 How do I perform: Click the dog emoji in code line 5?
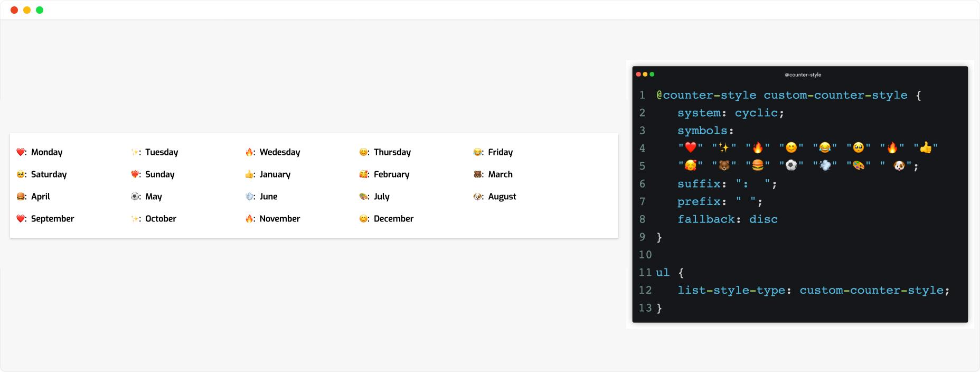point(899,166)
